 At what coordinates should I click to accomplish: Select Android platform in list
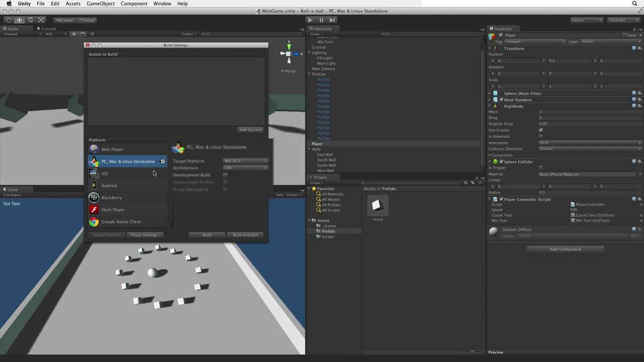(128, 186)
